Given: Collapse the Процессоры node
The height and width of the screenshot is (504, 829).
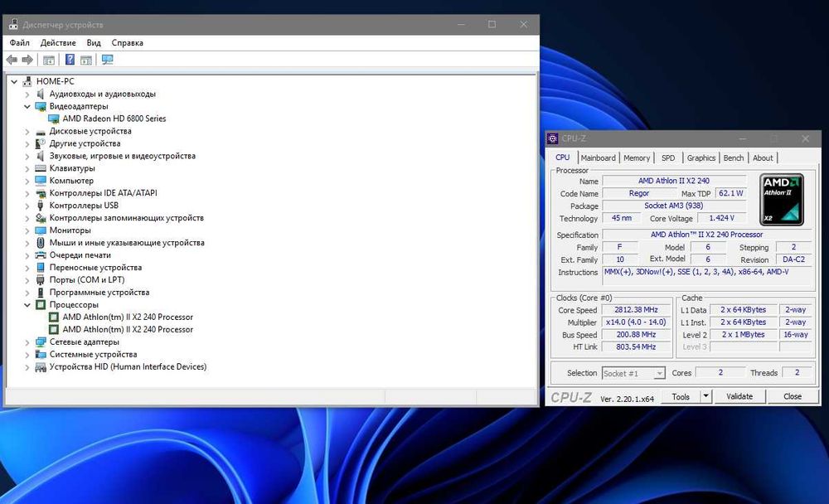Looking at the screenshot, I should [x=27, y=304].
